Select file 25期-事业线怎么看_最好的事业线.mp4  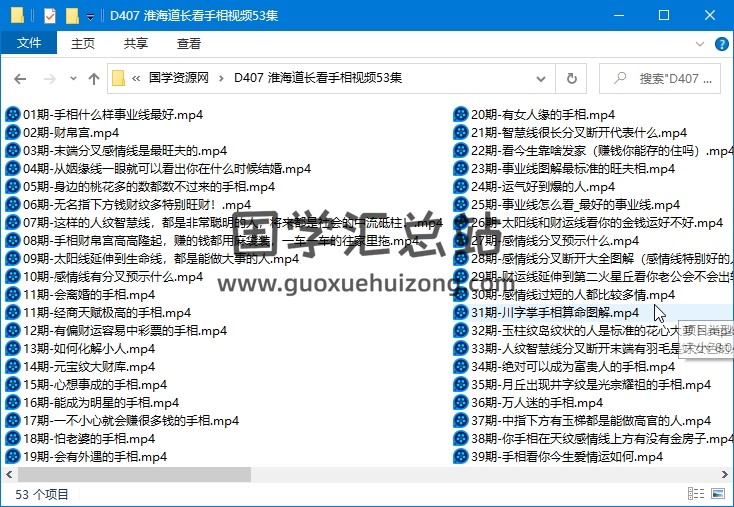pyautogui.click(x=567, y=205)
